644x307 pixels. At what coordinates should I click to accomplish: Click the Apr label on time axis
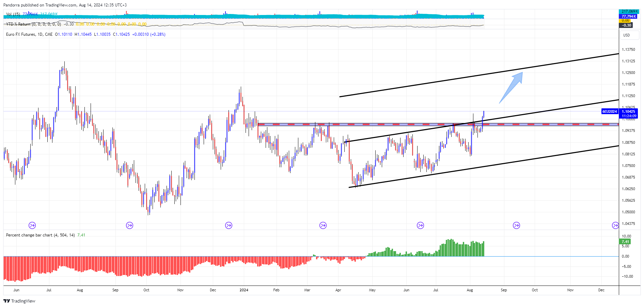click(338, 290)
